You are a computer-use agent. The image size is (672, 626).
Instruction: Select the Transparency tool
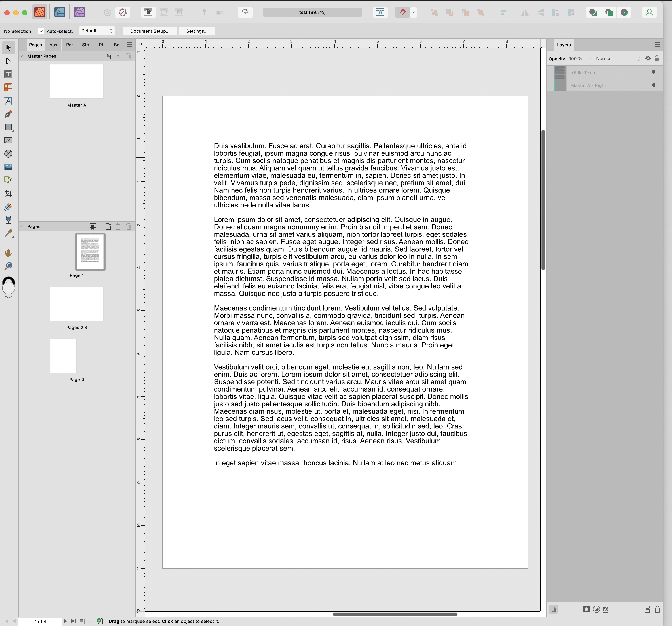point(8,220)
